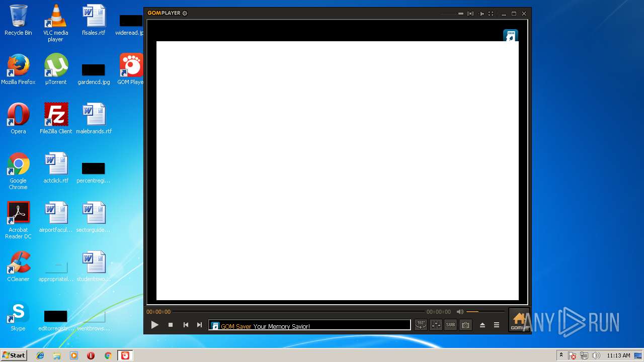Select the Acrobat Reader DC shortcut
Screen dimensions: 644x362
coord(18,220)
